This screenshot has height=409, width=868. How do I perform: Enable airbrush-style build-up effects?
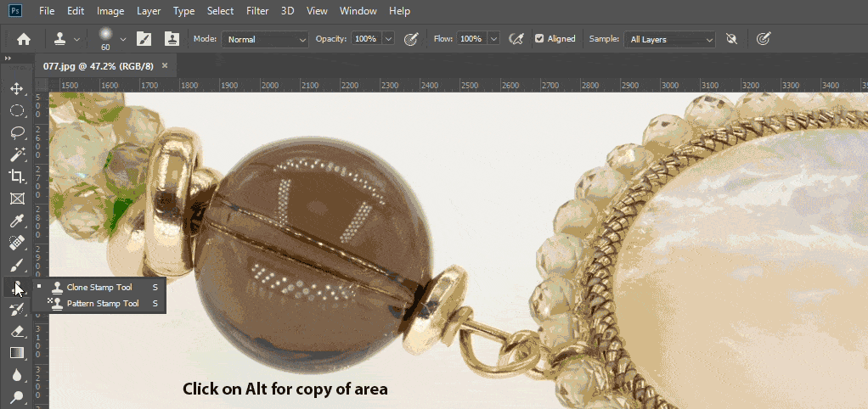click(516, 39)
